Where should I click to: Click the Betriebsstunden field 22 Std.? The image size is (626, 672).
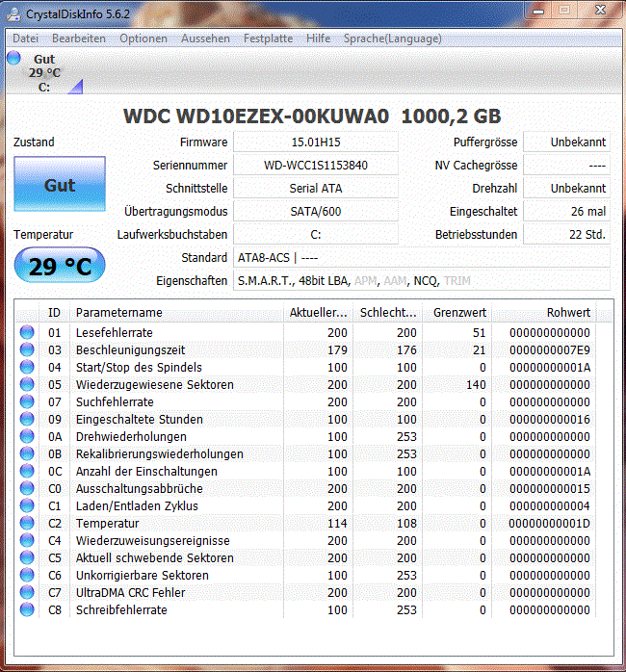[x=566, y=234]
